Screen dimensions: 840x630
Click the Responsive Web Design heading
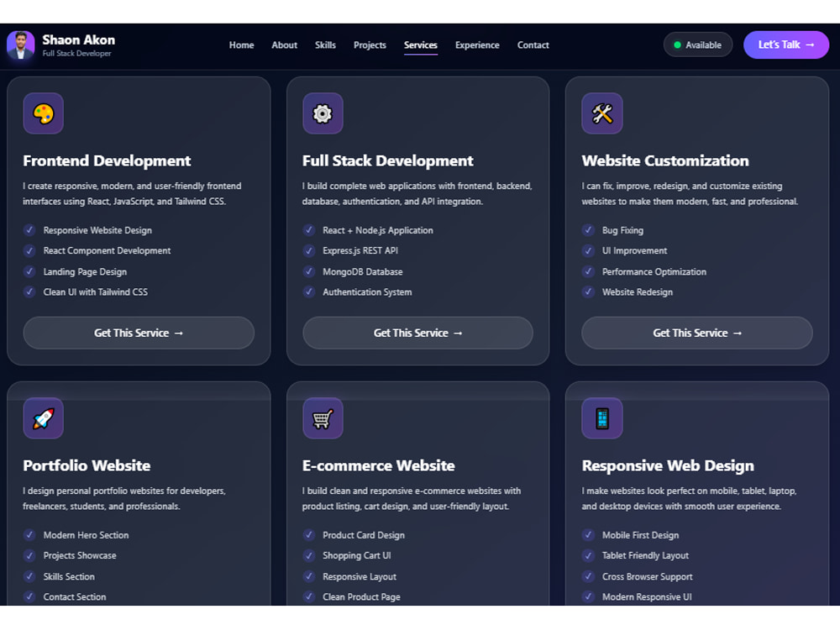(668, 466)
